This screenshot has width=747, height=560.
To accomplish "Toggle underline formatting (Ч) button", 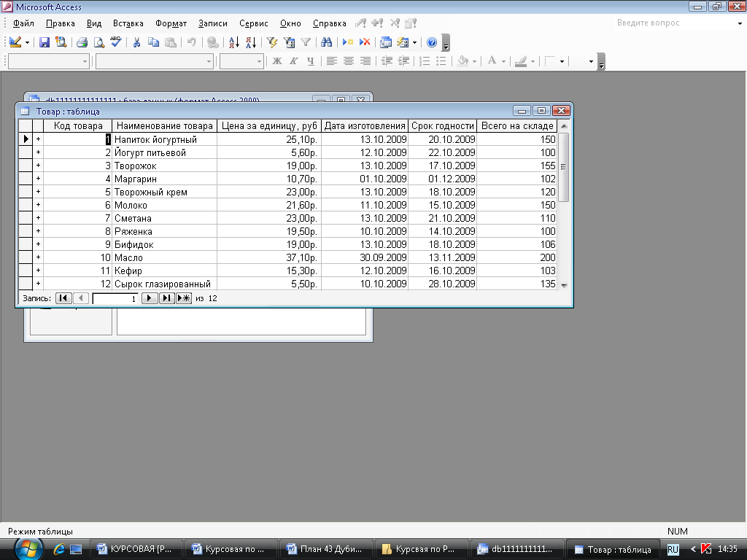I will tap(311, 61).
